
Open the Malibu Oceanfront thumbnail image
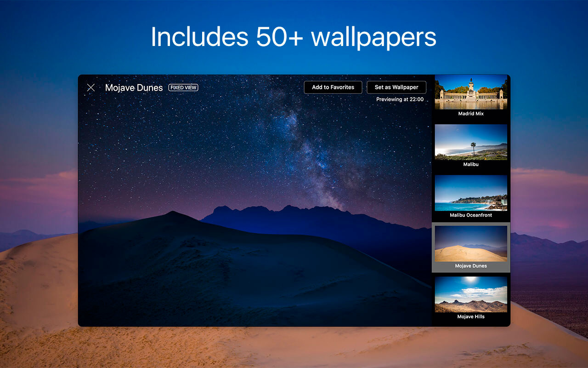(x=471, y=193)
